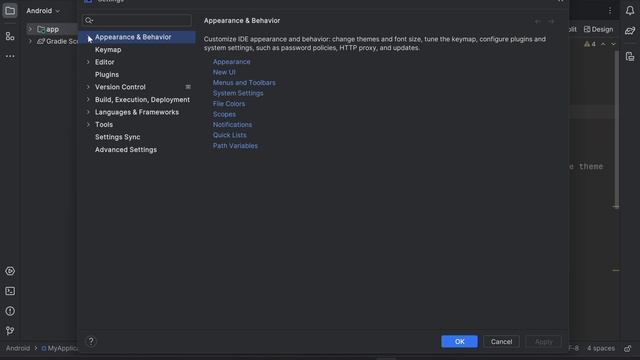This screenshot has height=360, width=640.
Task: Click the MyApplication breadcrumb in navigation bar
Action: tap(60, 348)
